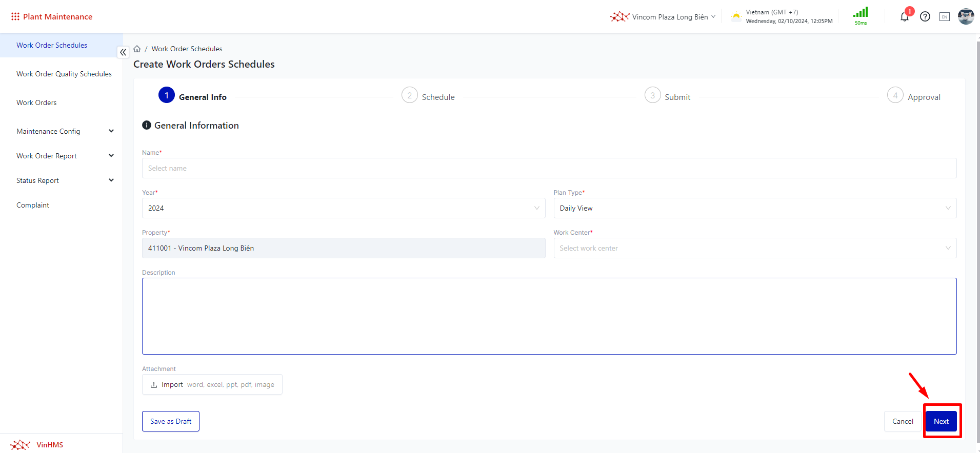This screenshot has height=453, width=980.
Task: Collapse the sidebar with double-chevron icon
Action: click(123, 52)
